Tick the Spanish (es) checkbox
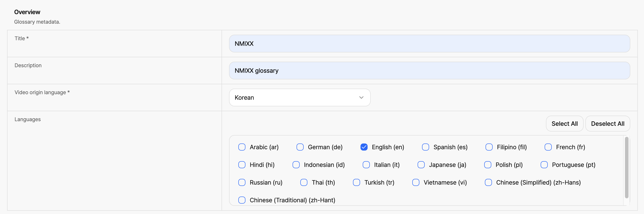The width and height of the screenshot is (644, 214). point(425,147)
